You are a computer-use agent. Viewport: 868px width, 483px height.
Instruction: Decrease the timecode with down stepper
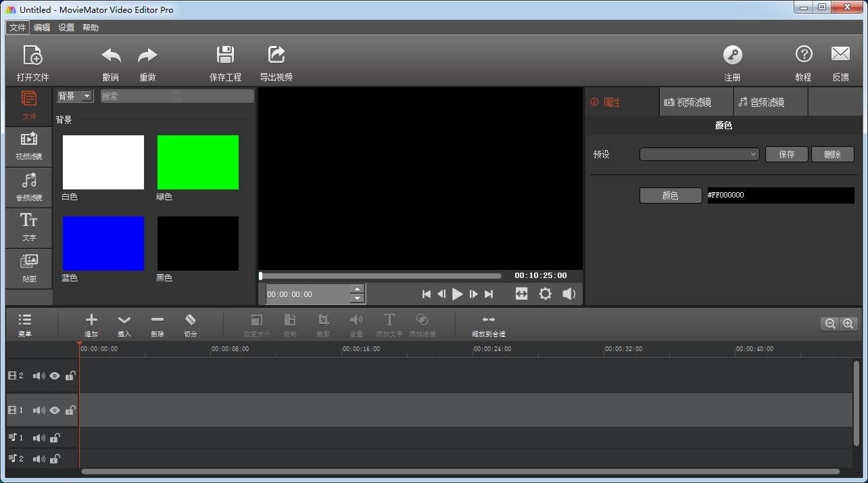[x=358, y=298]
